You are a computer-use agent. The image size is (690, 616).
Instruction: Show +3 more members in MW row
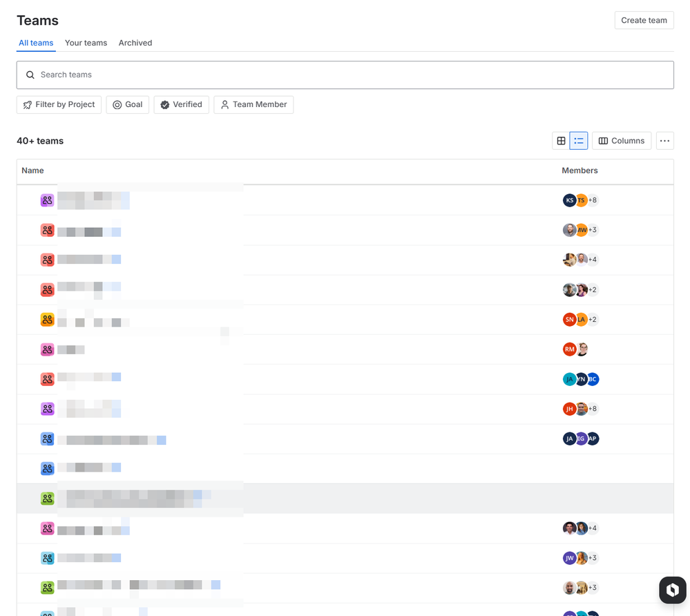(593, 230)
